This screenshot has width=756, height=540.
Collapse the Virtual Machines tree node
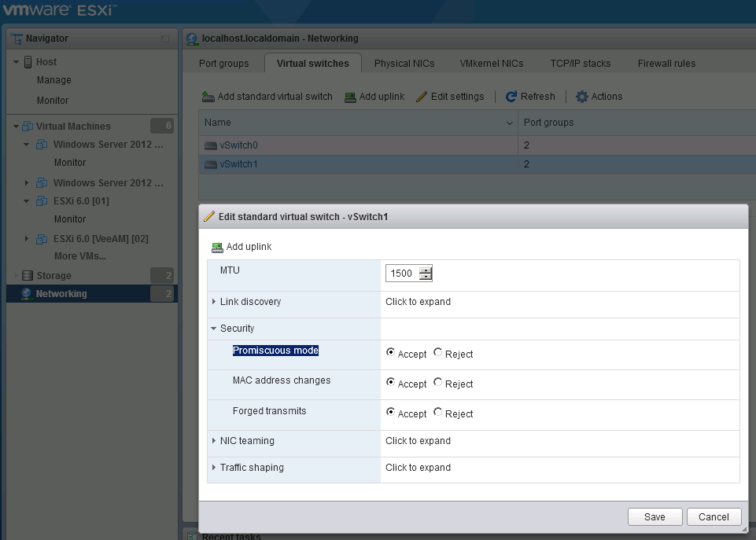coord(16,127)
